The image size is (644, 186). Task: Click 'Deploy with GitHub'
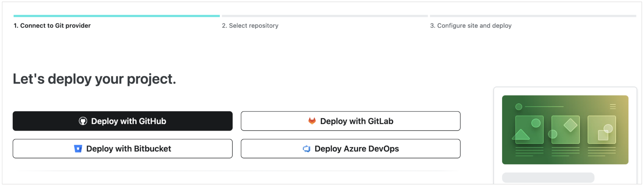tap(122, 121)
